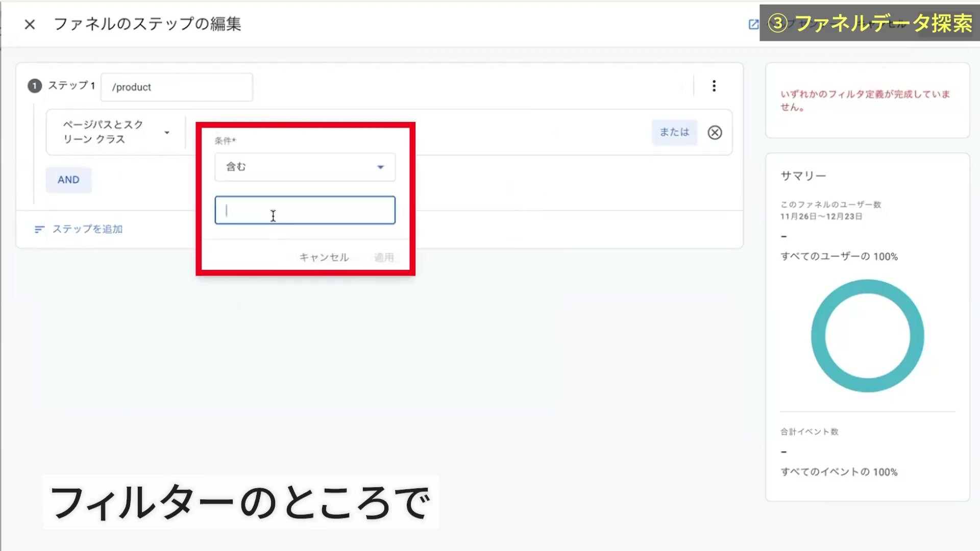Open the external link icon at top right
Viewport: 980px width, 551px height.
753,24
